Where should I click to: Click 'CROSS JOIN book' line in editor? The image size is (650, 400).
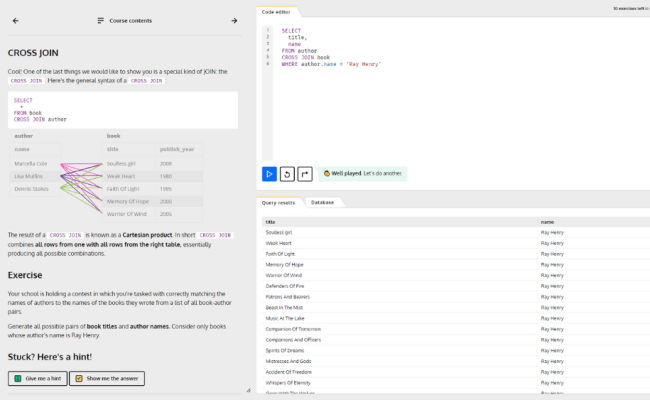click(306, 58)
